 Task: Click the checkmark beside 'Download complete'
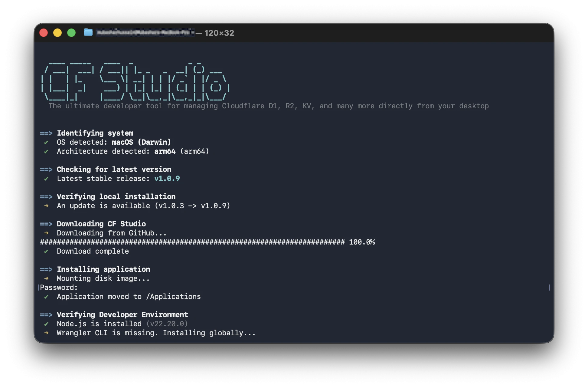point(46,251)
